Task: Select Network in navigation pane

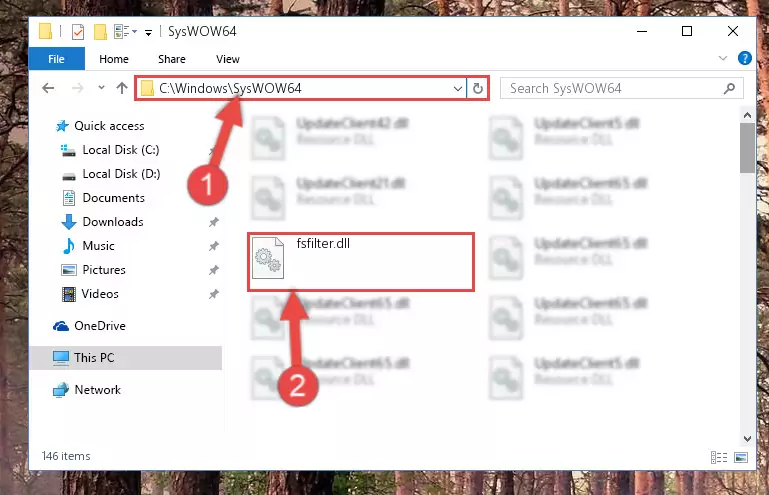Action: coord(97,390)
